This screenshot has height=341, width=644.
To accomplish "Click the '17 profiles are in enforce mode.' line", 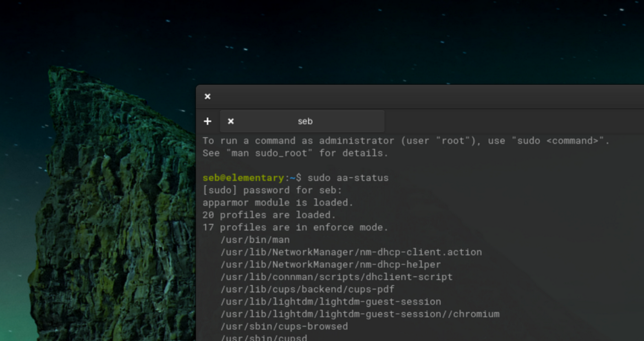I will tap(295, 228).
